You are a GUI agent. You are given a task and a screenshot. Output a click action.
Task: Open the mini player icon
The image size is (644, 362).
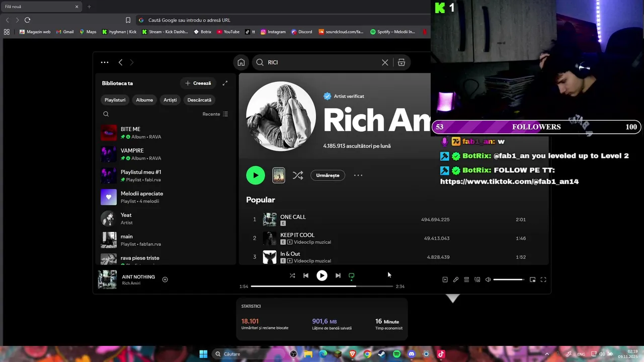[x=533, y=280]
